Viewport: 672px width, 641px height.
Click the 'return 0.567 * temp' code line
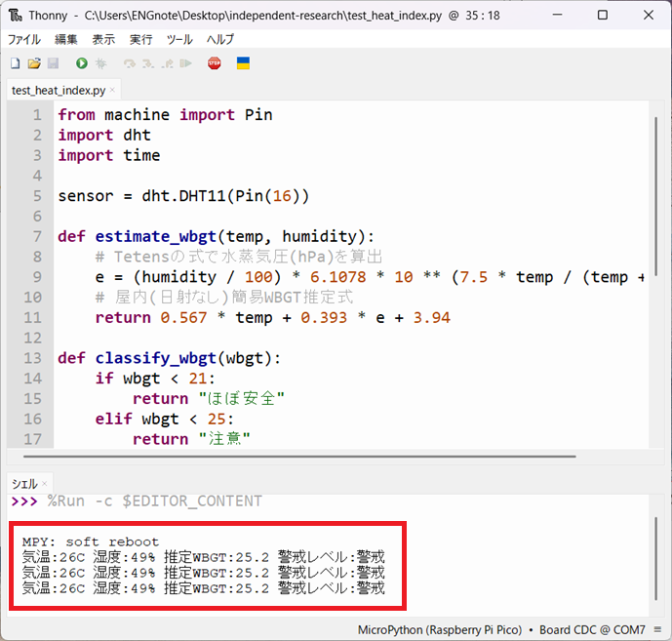272,318
